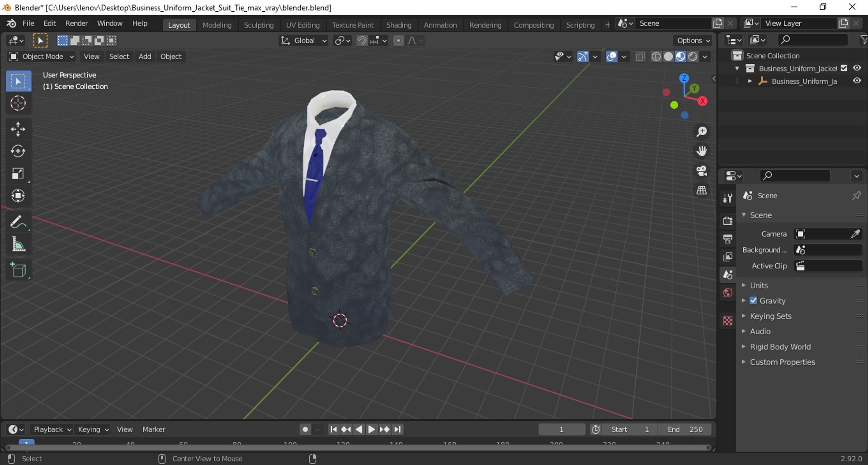The width and height of the screenshot is (868, 465).
Task: Hide Business_Uniform_Ja object with eye icon
Action: [857, 81]
